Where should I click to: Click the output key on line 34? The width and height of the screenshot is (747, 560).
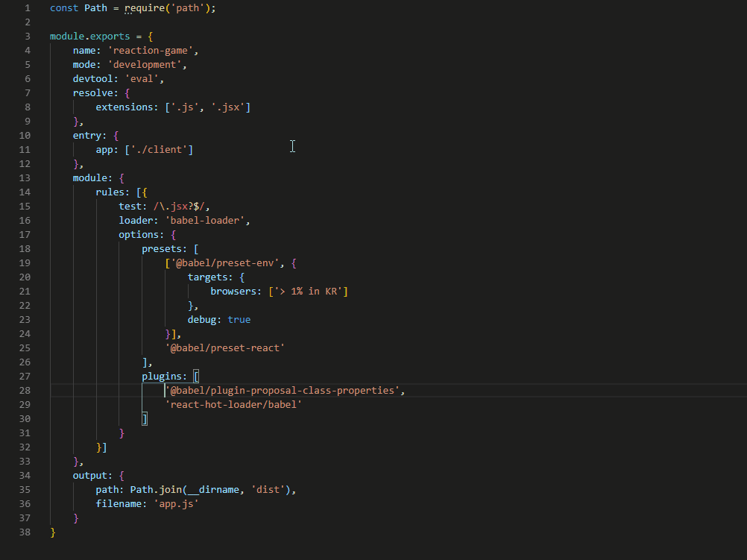click(89, 476)
